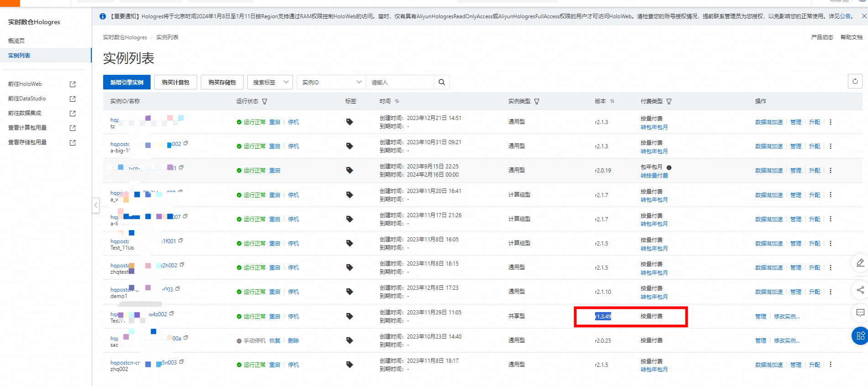This screenshot has width=868, height=386.
Task: Refresh the instance list
Action: [855, 81]
